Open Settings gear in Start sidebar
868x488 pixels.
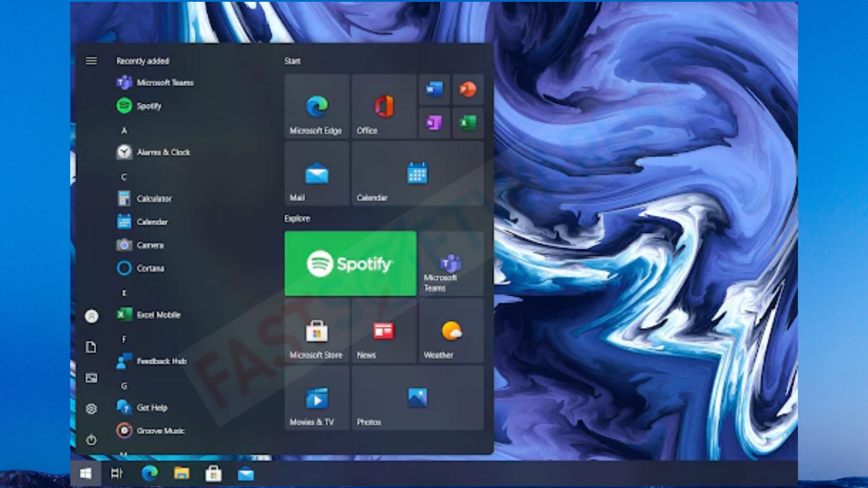click(91, 408)
